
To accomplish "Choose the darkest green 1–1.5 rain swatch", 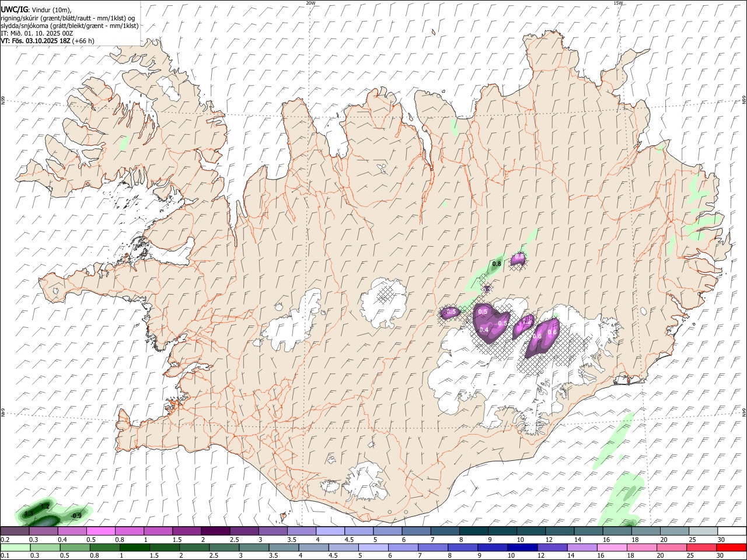I will click(134, 547).
